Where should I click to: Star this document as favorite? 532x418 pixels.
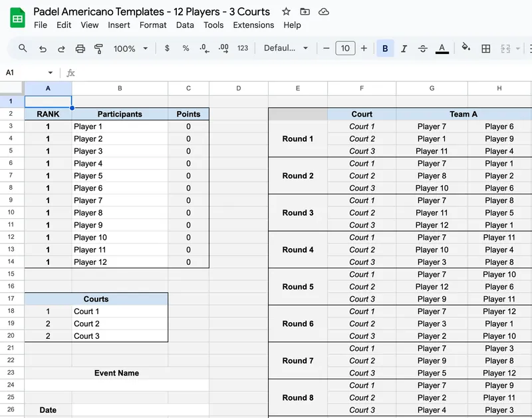[286, 12]
